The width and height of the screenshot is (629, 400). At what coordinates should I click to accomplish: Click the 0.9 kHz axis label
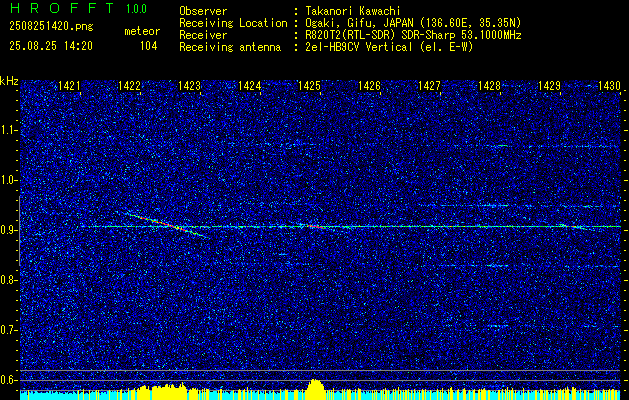9,230
